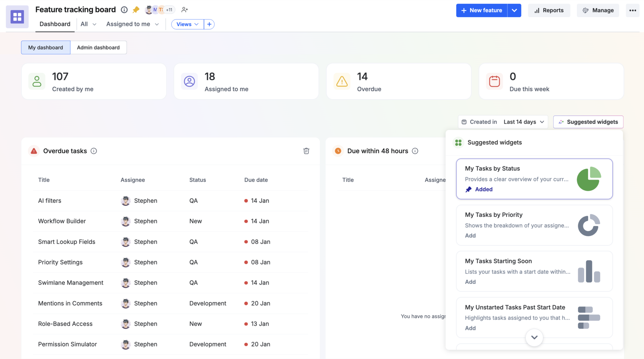Switch to Admin dashboard toggle

98,48
